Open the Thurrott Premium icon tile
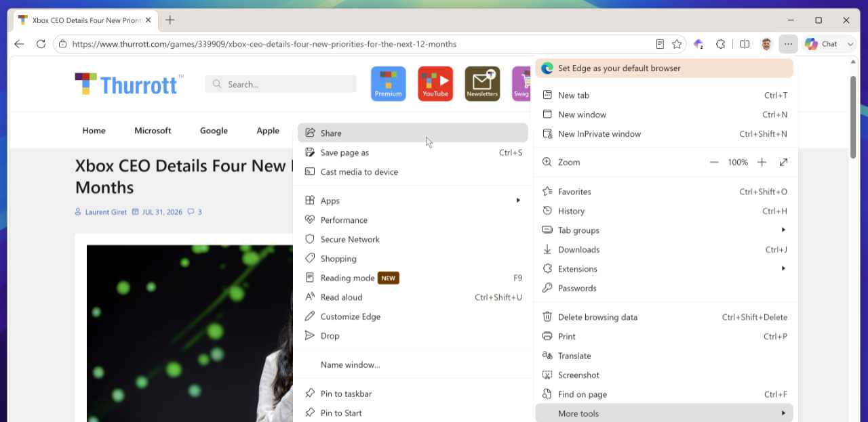This screenshot has height=422, width=868. tap(389, 84)
